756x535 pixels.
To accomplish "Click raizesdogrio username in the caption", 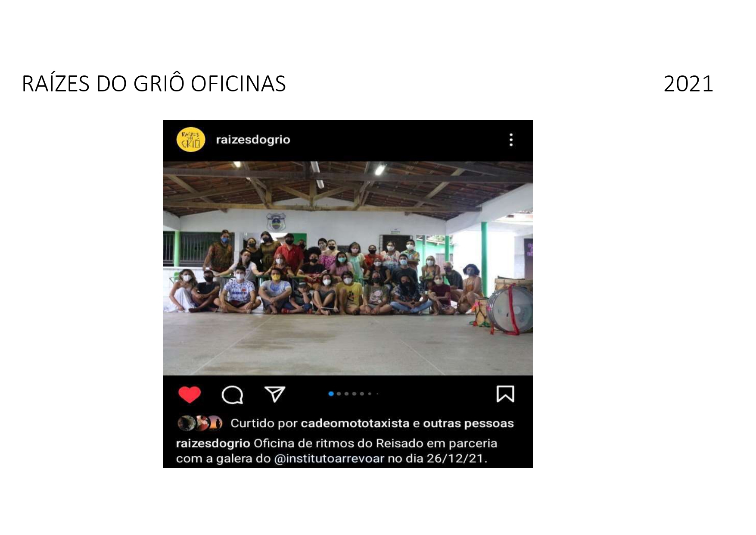I will [213, 443].
